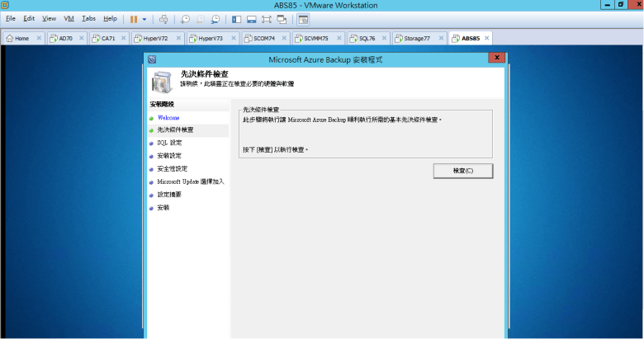The image size is (644, 339).
Task: Open the power options dropdown arrow beside Pause
Action: tap(144, 18)
